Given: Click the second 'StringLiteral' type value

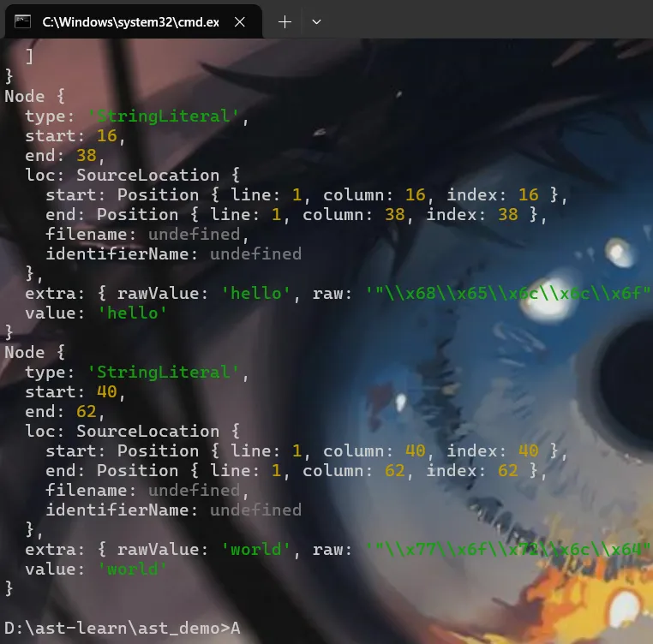Looking at the screenshot, I should pos(164,373).
